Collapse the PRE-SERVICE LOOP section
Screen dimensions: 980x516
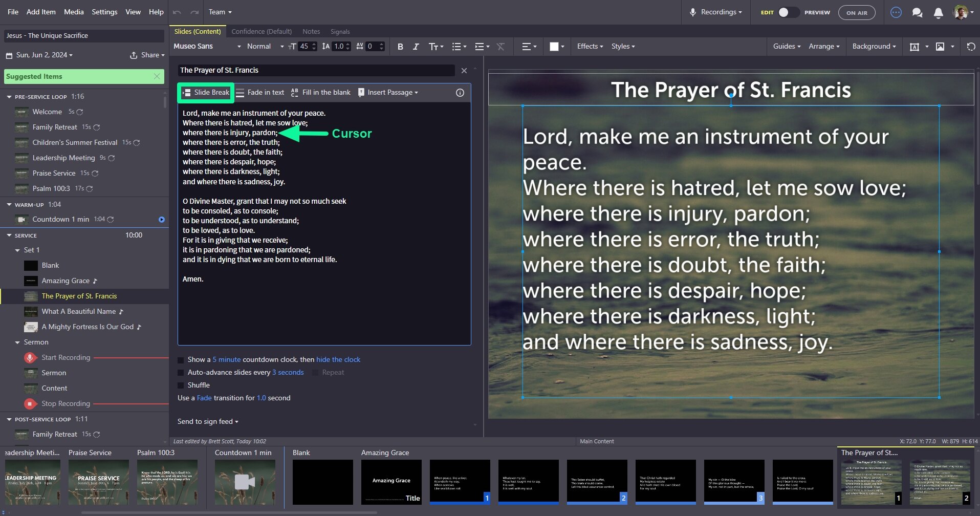tap(9, 97)
